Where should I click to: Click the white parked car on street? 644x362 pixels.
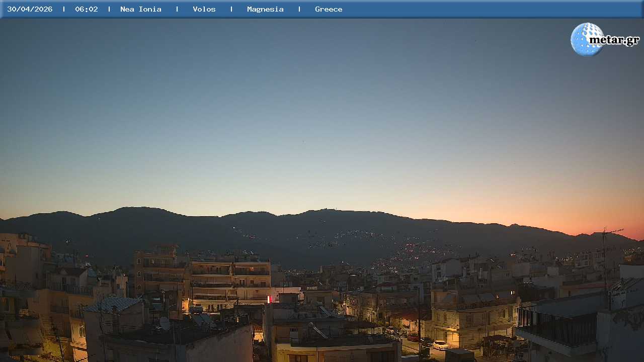point(440,345)
